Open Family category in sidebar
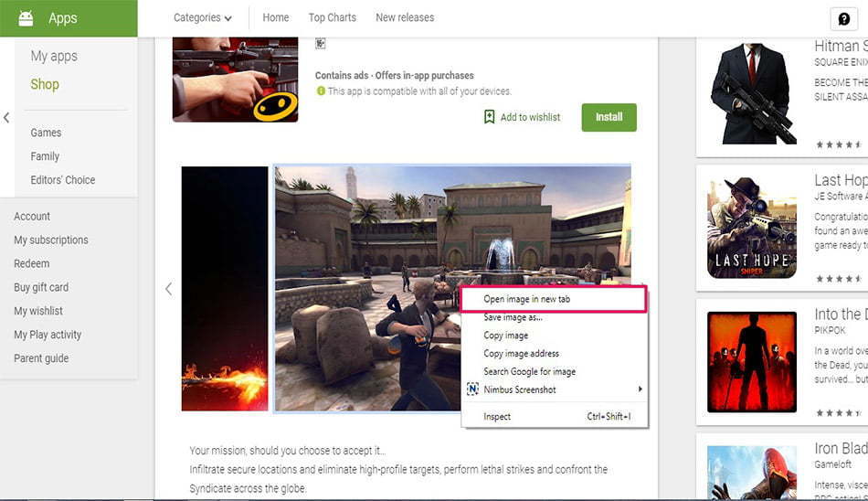 click(x=45, y=156)
